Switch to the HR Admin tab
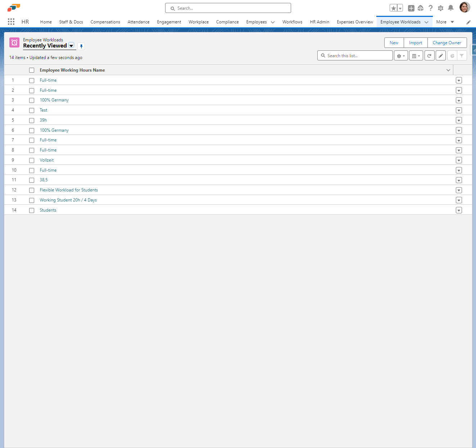Viewport: 476px width, 448px height. tap(319, 22)
